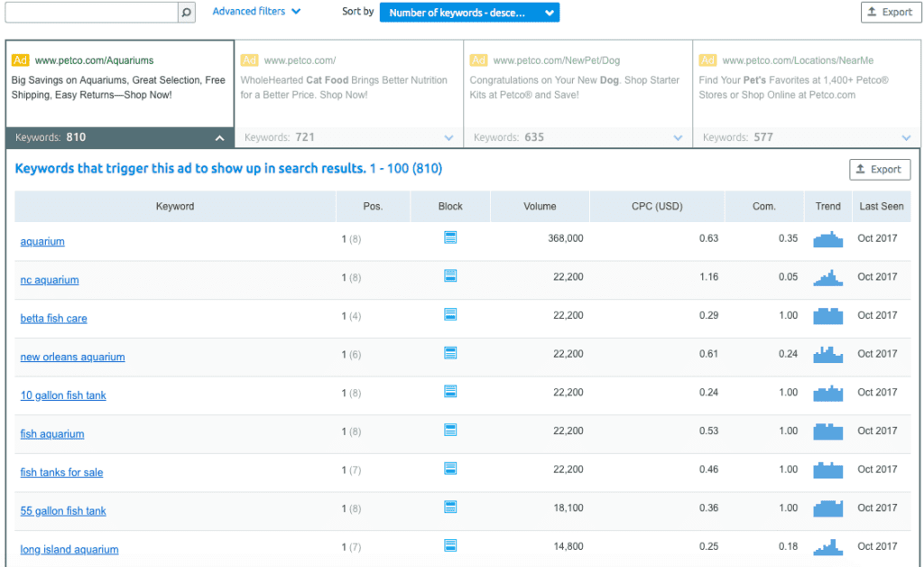The image size is (924, 567).
Task: Click the block icon in long island aquarium row
Action: pos(450,545)
